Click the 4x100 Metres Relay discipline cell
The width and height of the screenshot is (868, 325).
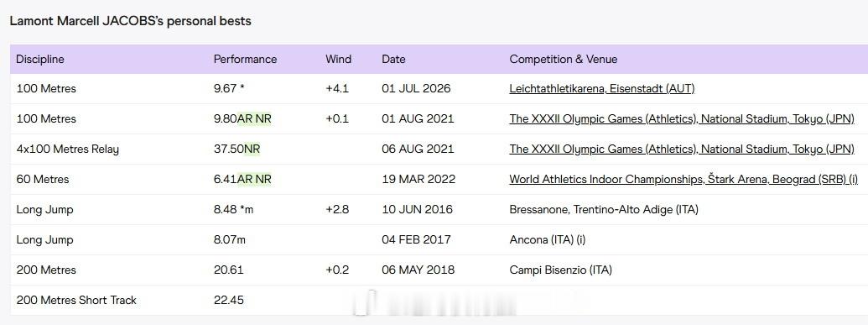(68, 149)
